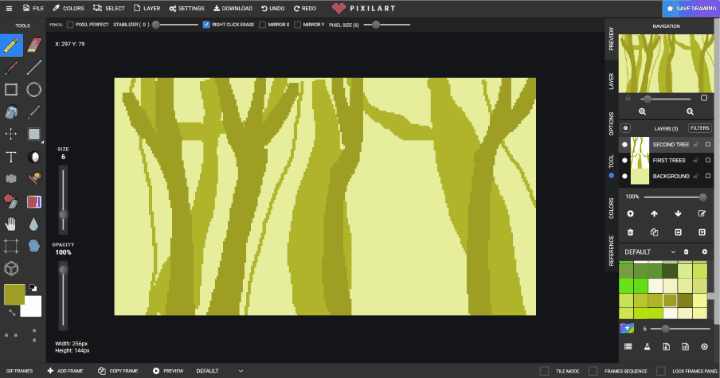
Task: Reset colors to default black and white
Action: point(33,288)
